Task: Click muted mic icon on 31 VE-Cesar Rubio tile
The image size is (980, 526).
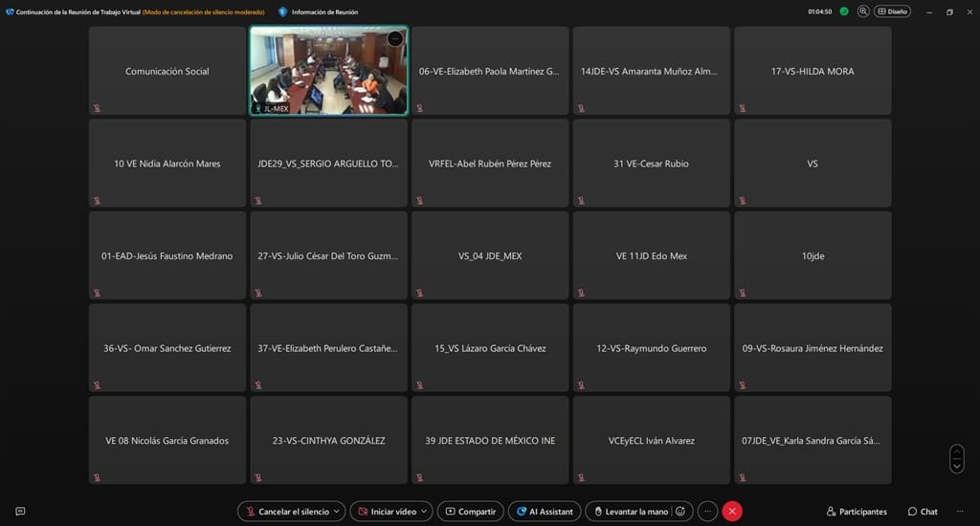Action: coord(581,201)
